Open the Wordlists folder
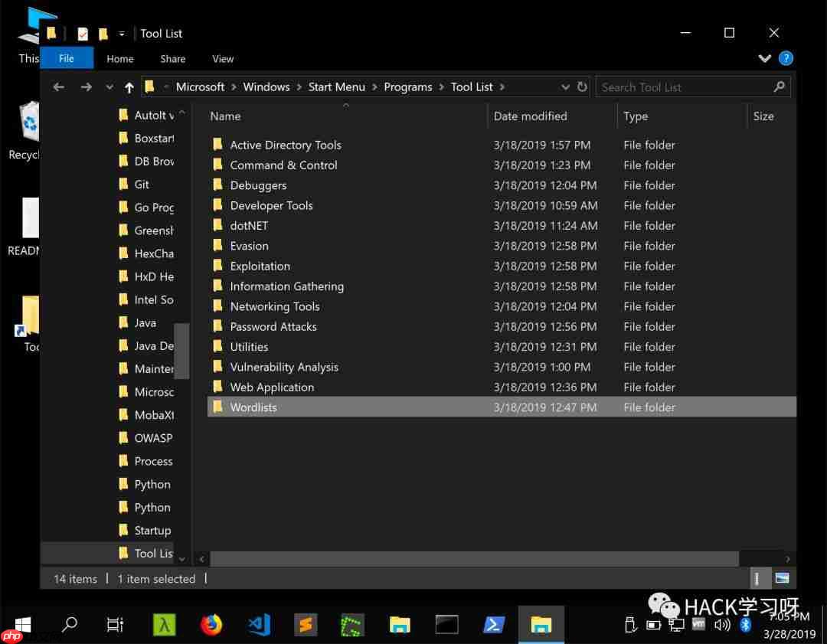827x644 pixels. [253, 407]
